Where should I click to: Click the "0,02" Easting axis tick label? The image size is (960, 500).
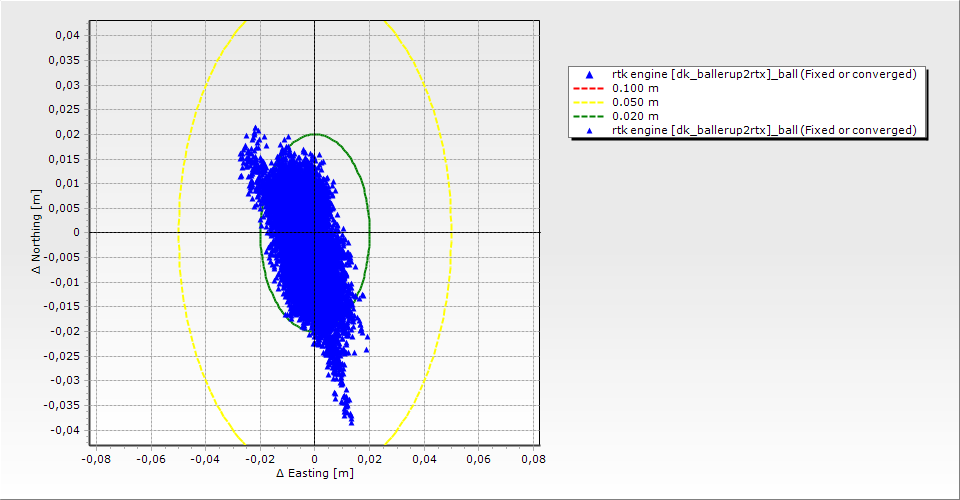[x=369, y=459]
